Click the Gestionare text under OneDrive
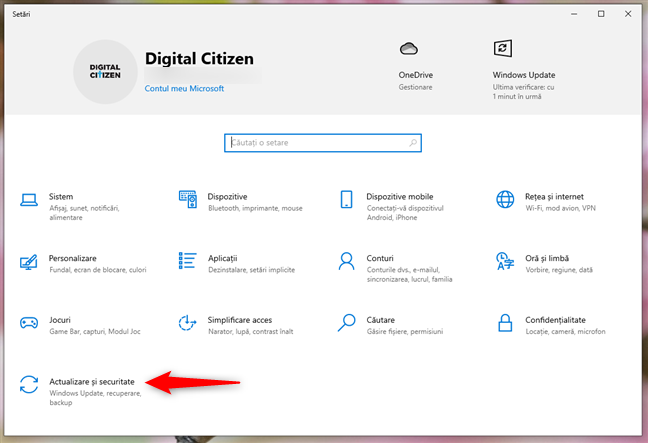This screenshot has width=648, height=443. point(415,87)
